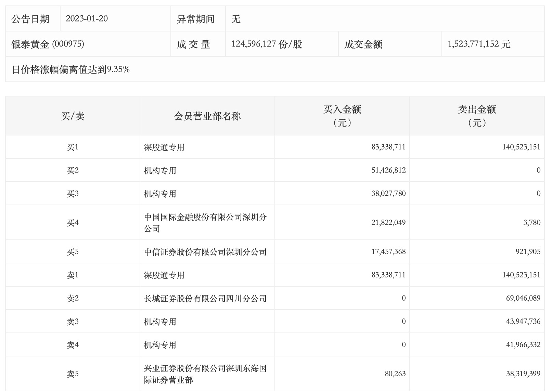Screen dimensions: 553x392
Task: Select the 买1 row label
Action: [x=73, y=147]
